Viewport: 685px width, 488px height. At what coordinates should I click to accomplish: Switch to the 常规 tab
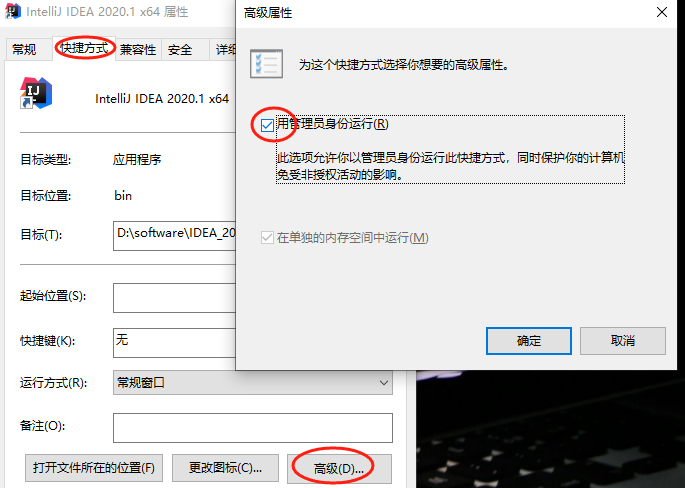point(24,49)
